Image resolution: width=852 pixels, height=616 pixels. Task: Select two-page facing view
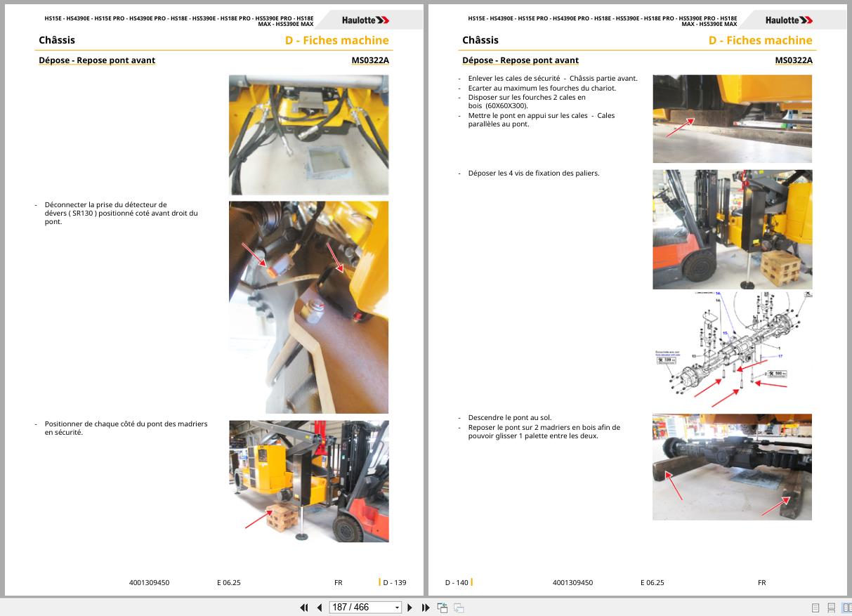click(846, 608)
